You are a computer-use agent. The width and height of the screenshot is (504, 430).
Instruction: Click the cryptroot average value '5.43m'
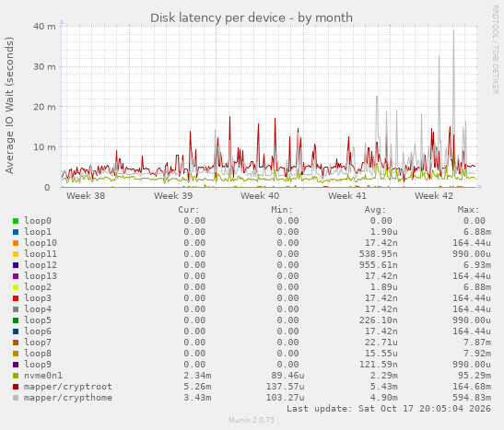click(x=384, y=387)
